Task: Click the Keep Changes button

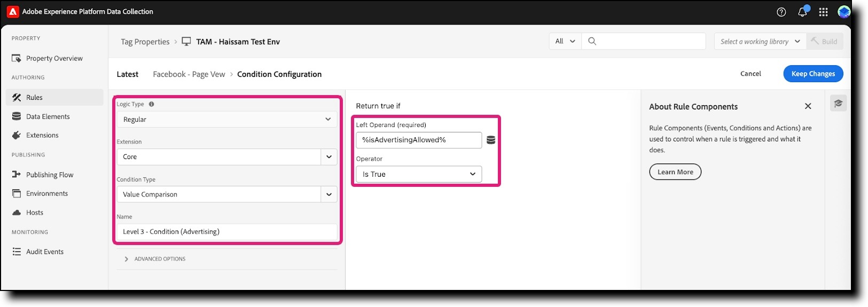Action: click(x=813, y=74)
